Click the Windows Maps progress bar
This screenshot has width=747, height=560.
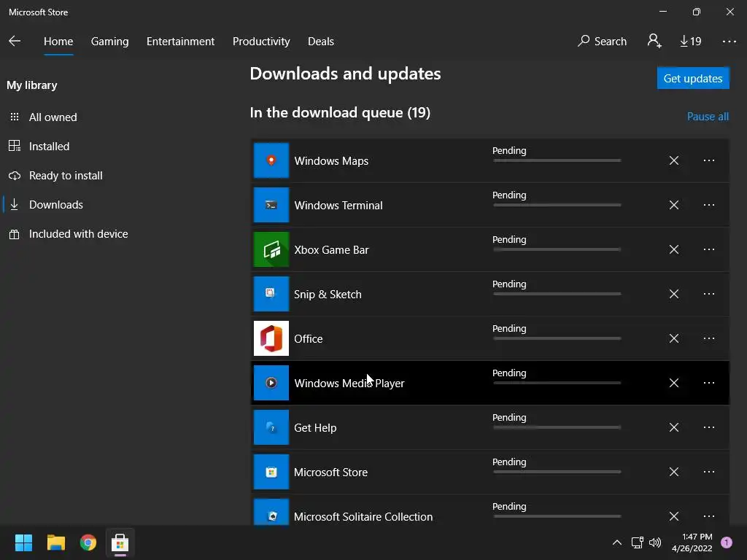pyautogui.click(x=557, y=160)
